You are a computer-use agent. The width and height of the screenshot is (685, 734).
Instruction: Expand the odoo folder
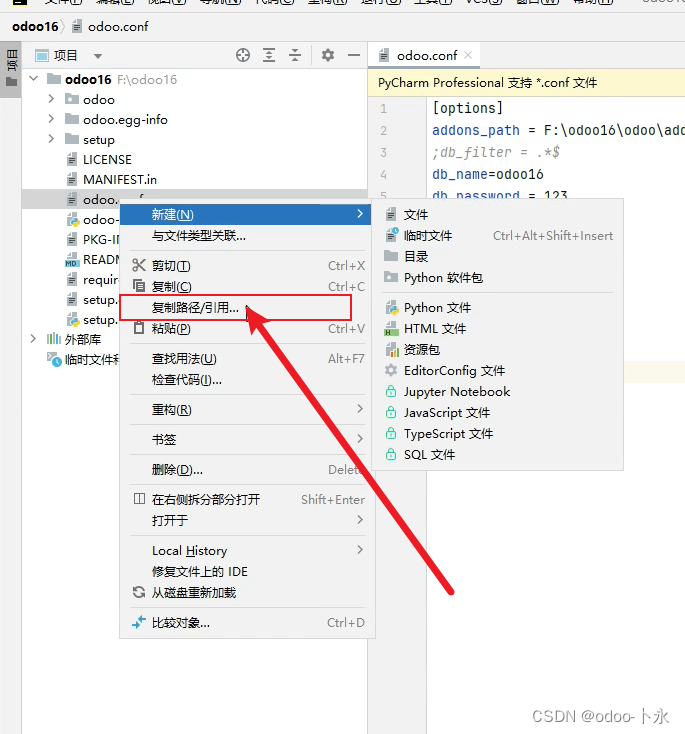click(51, 99)
